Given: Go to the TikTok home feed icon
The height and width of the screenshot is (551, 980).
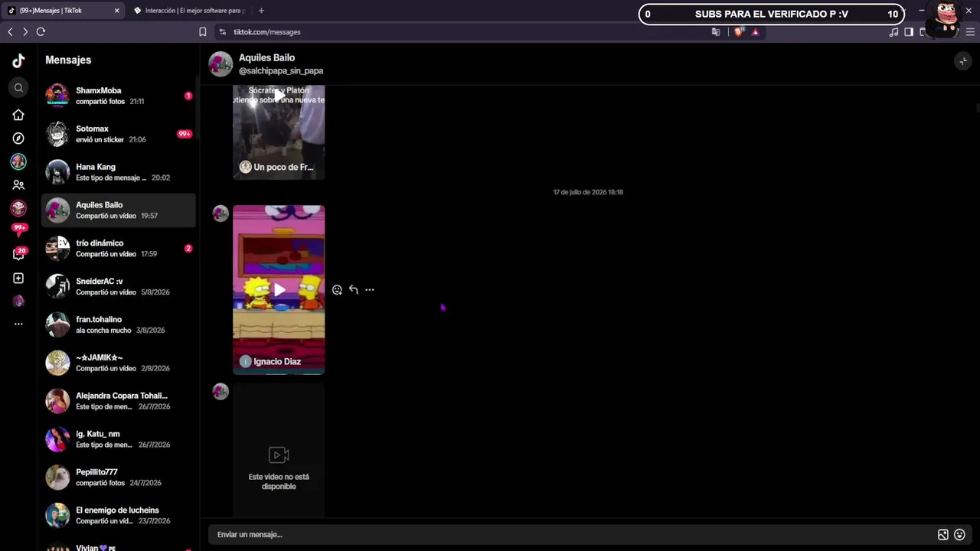Looking at the screenshot, I should pyautogui.click(x=18, y=115).
